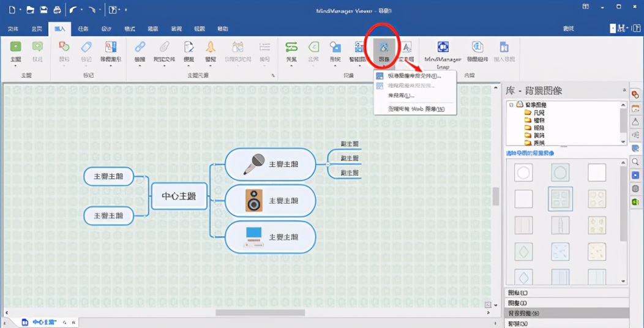This screenshot has height=328, width=644.
Task: Select the main topic with computer icon
Action: tap(270, 237)
